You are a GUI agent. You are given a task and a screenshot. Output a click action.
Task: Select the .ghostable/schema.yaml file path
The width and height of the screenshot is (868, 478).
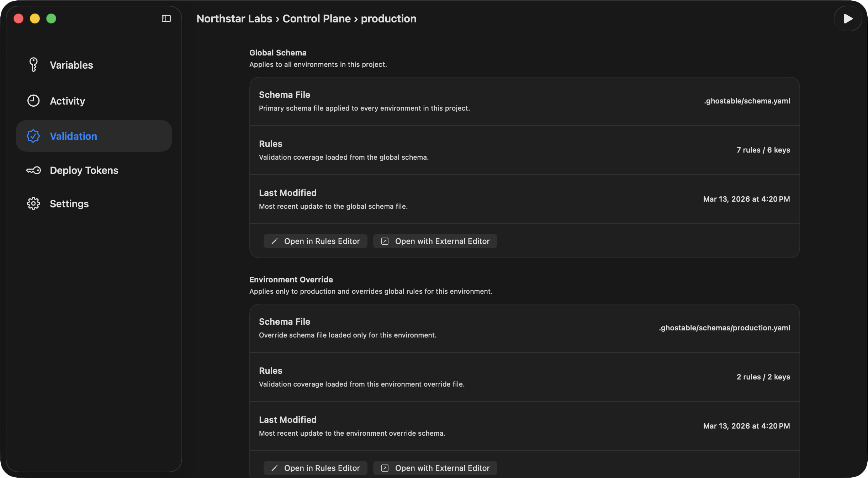(x=747, y=101)
